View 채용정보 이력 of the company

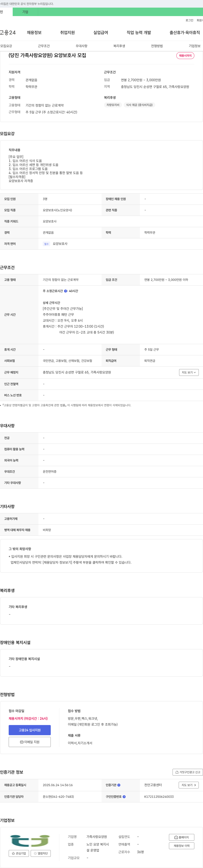[181, 845]
